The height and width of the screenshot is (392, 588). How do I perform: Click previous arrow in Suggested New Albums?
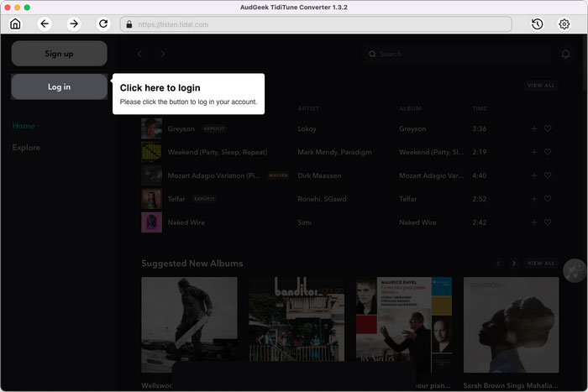498,264
